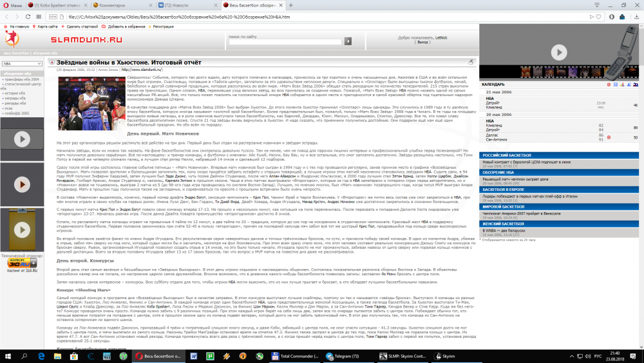This screenshot has width=644, height=363.
Task: Click the Windows Start button
Action: point(7,356)
